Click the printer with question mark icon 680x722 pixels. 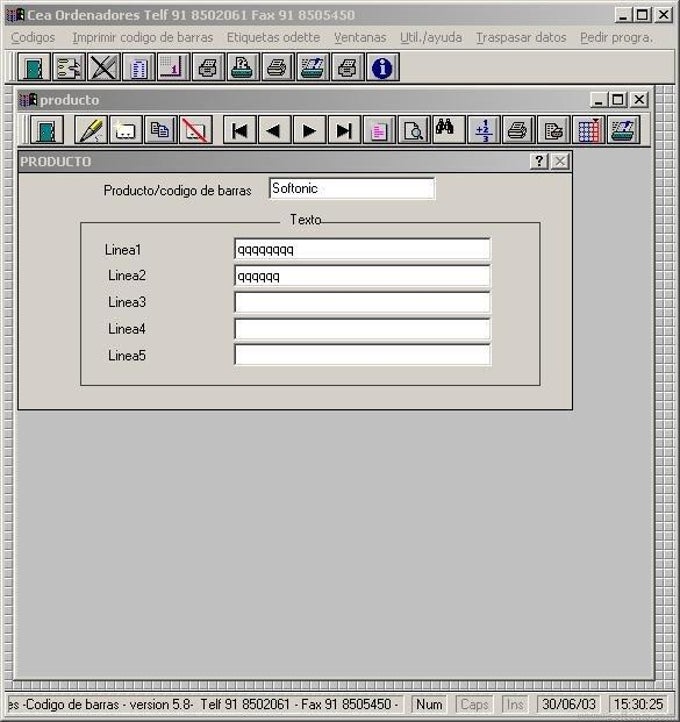pyautogui.click(x=243, y=68)
